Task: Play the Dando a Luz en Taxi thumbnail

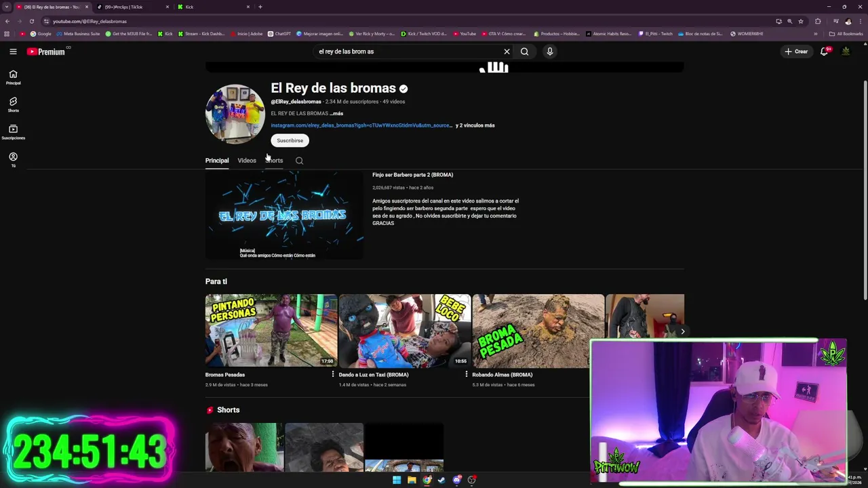Action: [x=405, y=331]
